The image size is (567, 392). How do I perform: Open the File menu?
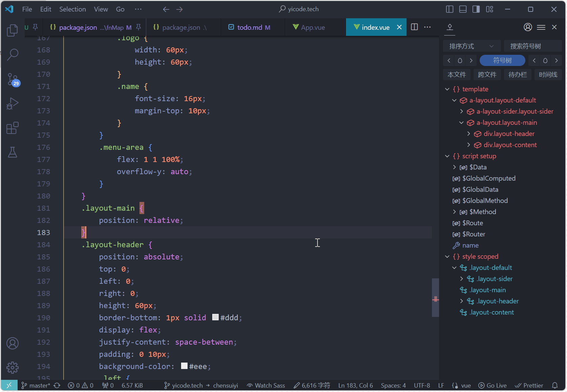pyautogui.click(x=27, y=9)
